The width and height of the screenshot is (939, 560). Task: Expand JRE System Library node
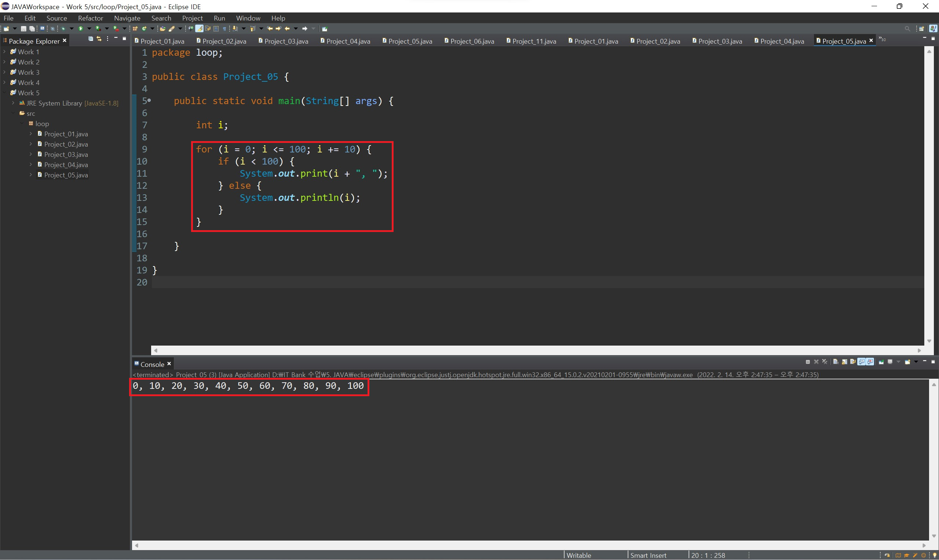13,103
